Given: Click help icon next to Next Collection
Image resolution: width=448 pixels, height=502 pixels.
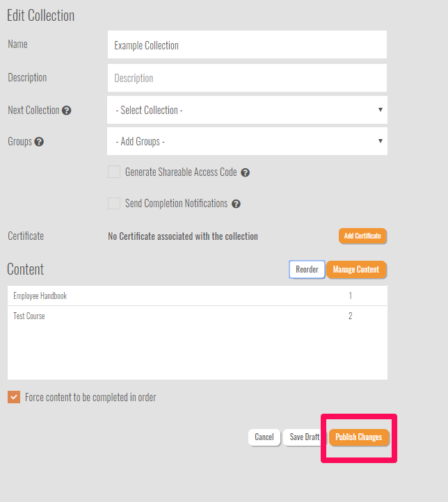Looking at the screenshot, I should pos(67,111).
